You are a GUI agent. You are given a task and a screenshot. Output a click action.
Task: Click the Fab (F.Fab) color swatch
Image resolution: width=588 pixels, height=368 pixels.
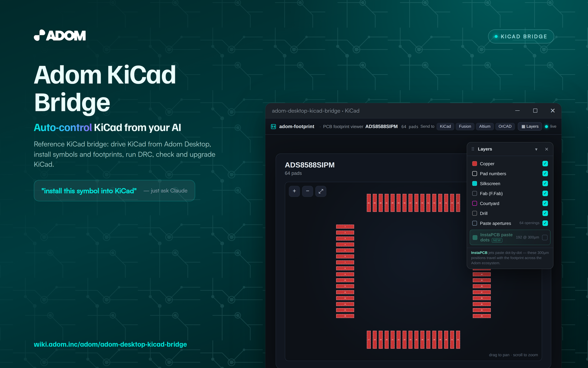(475, 193)
